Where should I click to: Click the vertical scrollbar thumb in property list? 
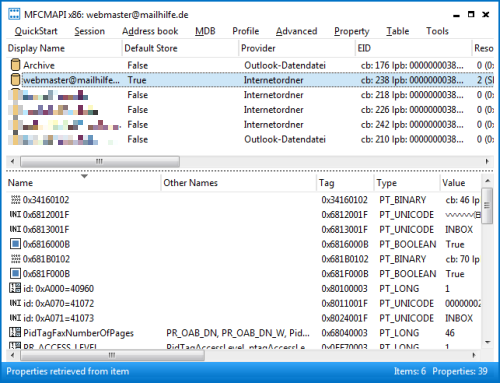(x=487, y=206)
